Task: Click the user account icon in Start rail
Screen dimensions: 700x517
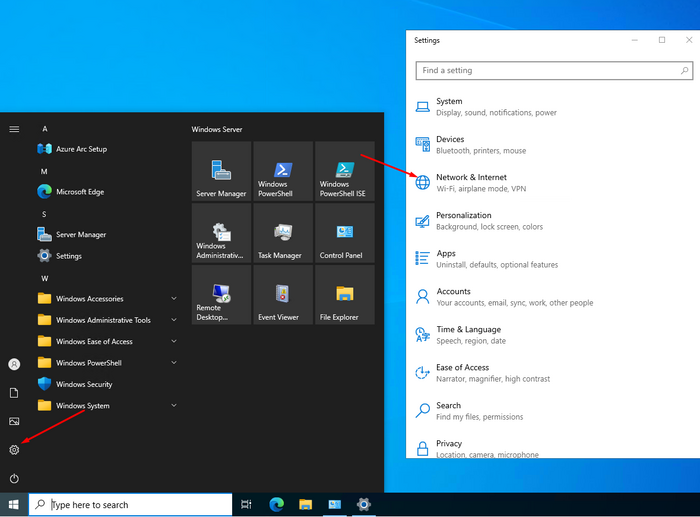Action: [14, 364]
